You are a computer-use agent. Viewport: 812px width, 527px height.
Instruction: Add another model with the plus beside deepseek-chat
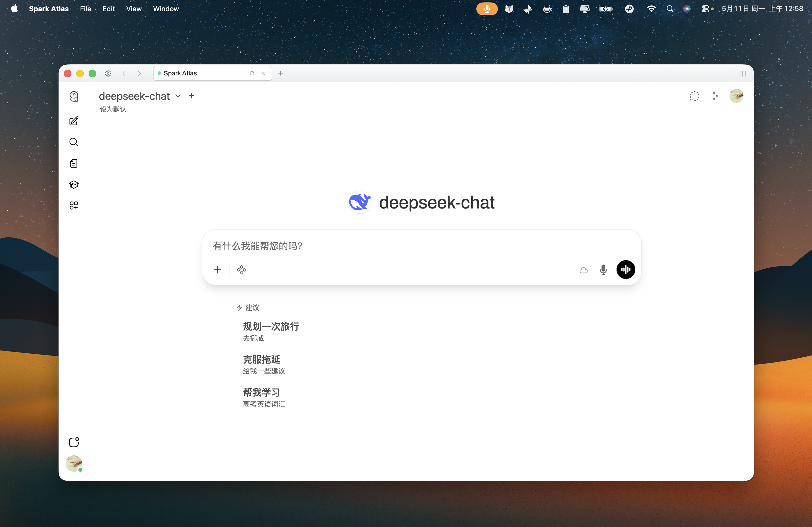click(191, 96)
